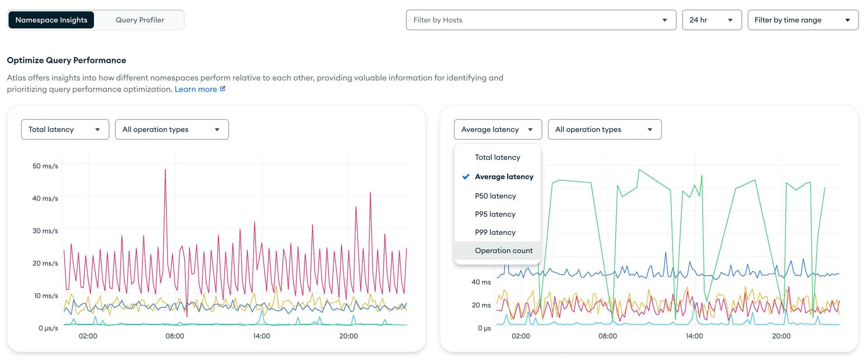Click the tallest red spike in left chart
This screenshot has width=868, height=360.
tap(165, 171)
